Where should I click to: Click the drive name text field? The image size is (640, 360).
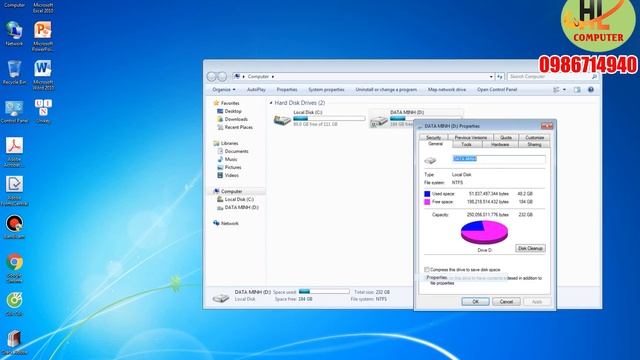point(498,159)
